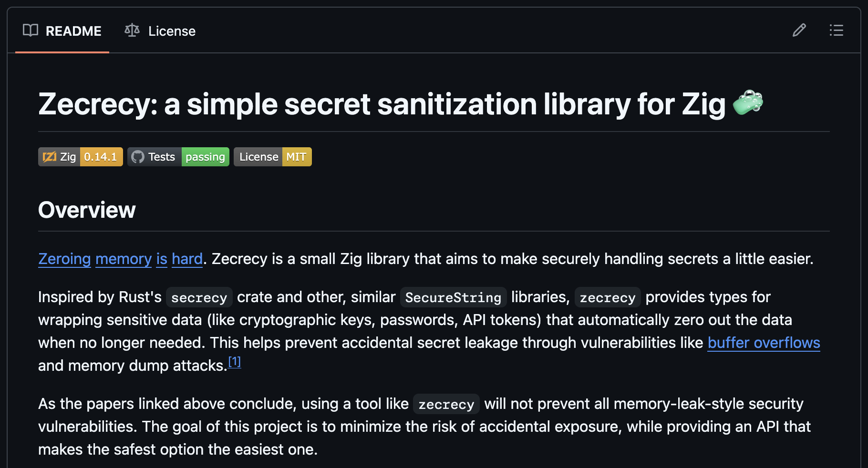Click the '0.14.1' version number on the badge
The height and width of the screenshot is (468, 868).
pos(100,156)
